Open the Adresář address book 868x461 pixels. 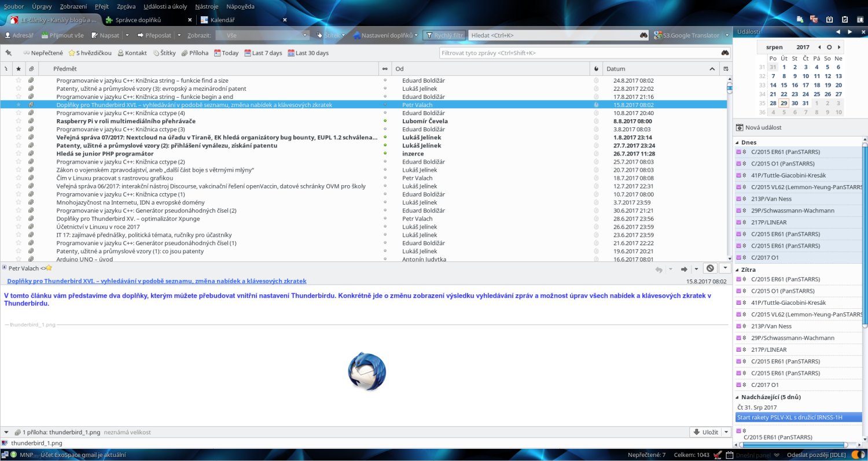point(19,35)
